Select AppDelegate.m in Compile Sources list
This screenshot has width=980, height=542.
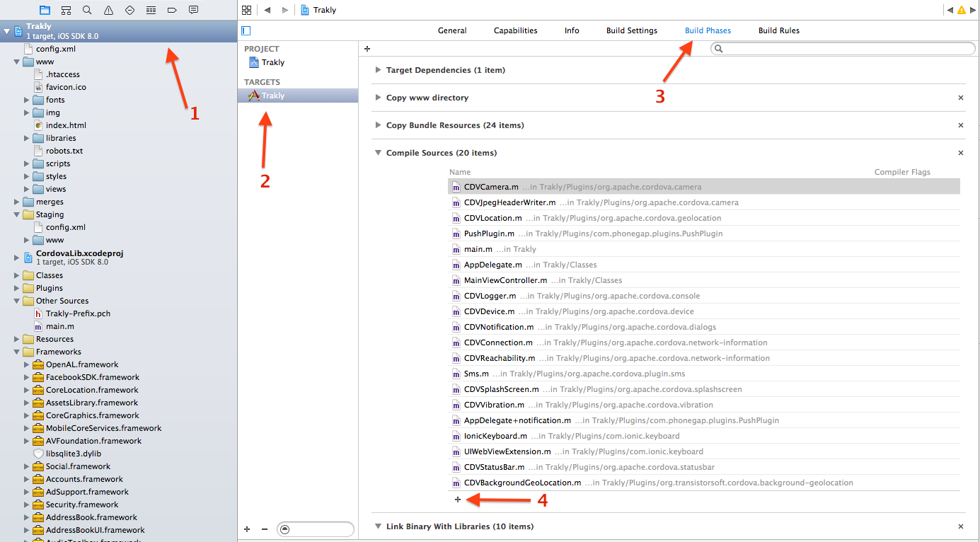click(704, 265)
